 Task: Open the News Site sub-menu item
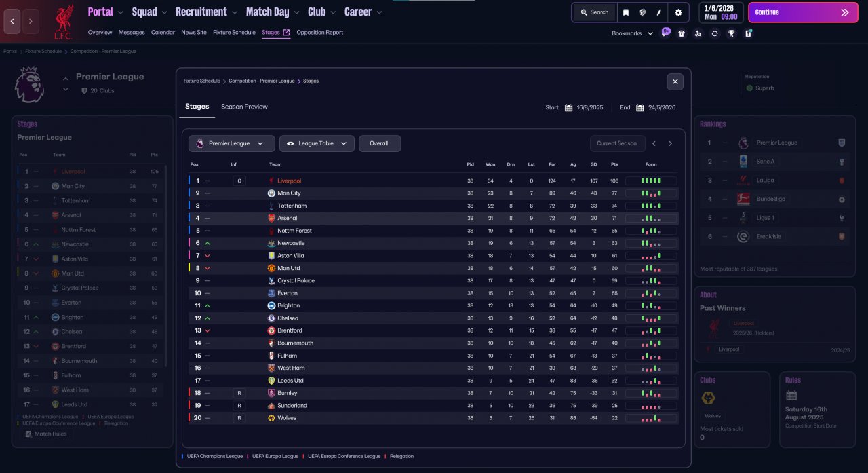click(x=194, y=32)
